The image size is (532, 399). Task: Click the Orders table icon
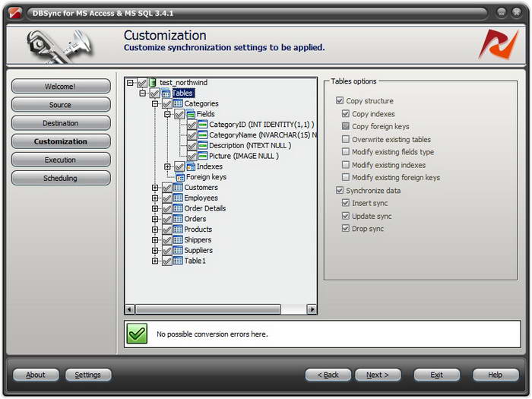(178, 219)
